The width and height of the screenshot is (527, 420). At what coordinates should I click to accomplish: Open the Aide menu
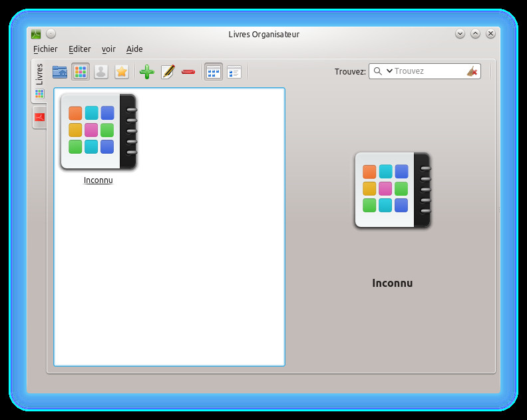(x=134, y=49)
